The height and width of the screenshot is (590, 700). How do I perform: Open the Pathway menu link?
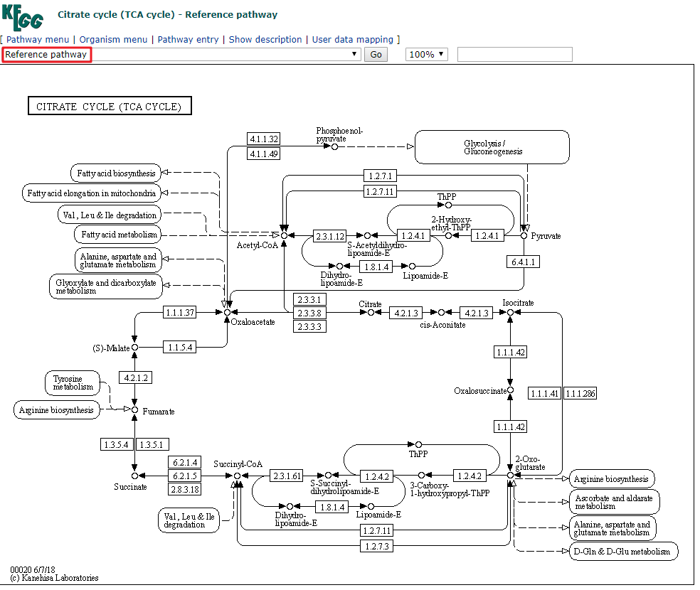tap(38, 39)
